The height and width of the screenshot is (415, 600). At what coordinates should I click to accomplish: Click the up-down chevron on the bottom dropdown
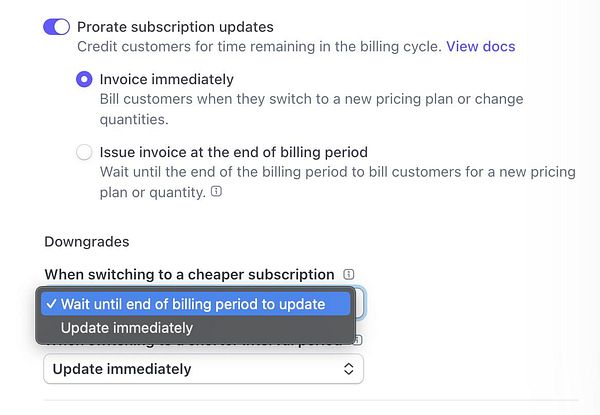point(348,369)
